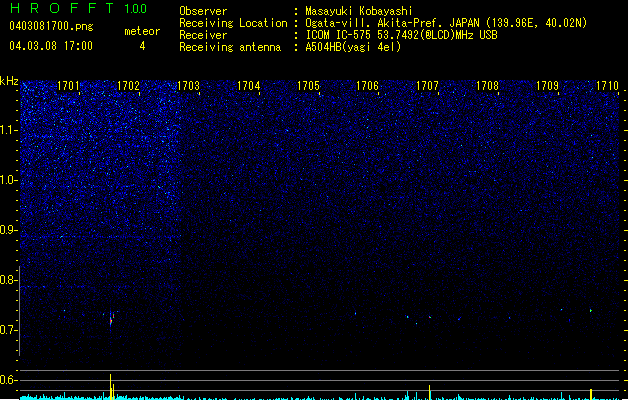Click the 1704 time marker
Image resolution: width=629 pixels, height=400 pixels.
click(248, 86)
